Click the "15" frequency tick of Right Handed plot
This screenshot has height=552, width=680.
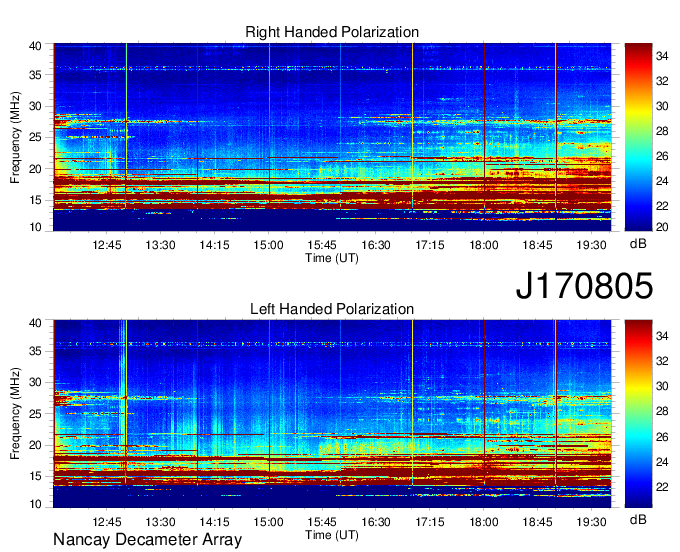coord(35,200)
